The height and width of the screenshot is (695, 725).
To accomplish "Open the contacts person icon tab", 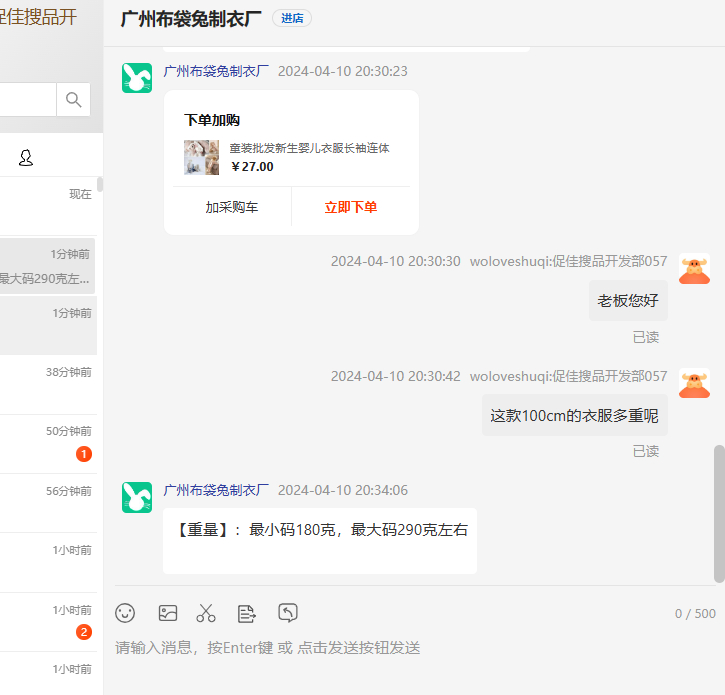I will (x=26, y=158).
